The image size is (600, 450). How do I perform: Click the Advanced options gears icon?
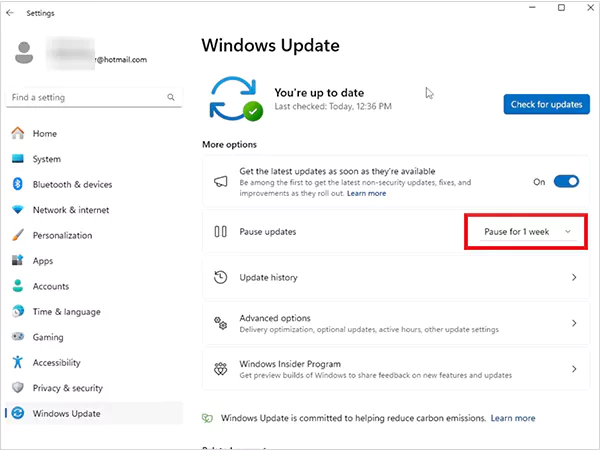[220, 323]
